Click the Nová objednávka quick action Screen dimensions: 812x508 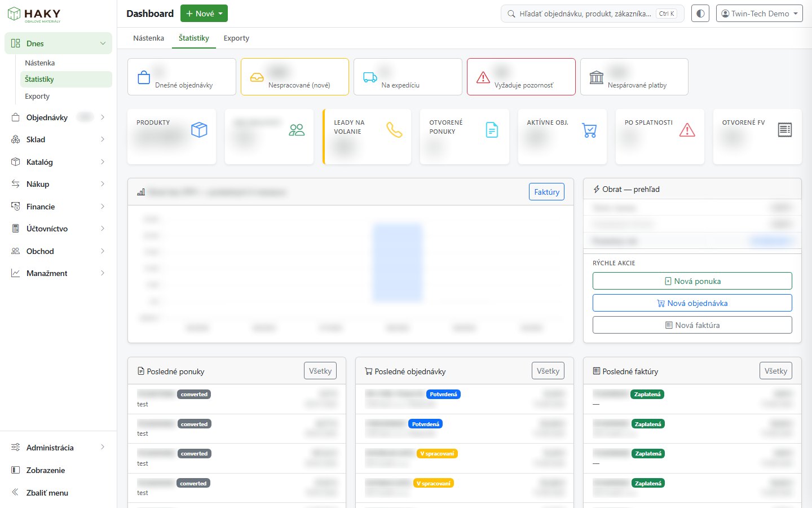pos(692,303)
